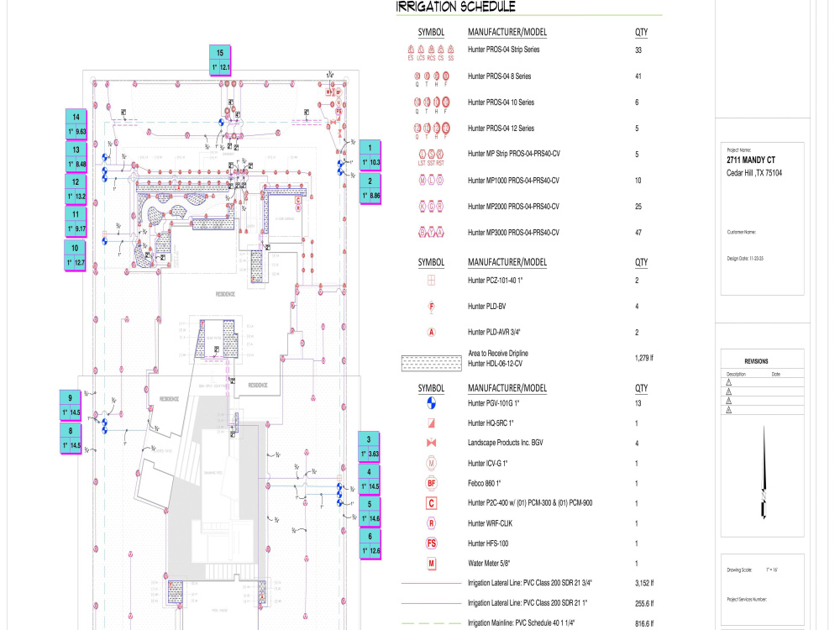The height and width of the screenshot is (630, 840).
Task: Click the 3,152 lf lateral line quantity
Action: click(644, 583)
